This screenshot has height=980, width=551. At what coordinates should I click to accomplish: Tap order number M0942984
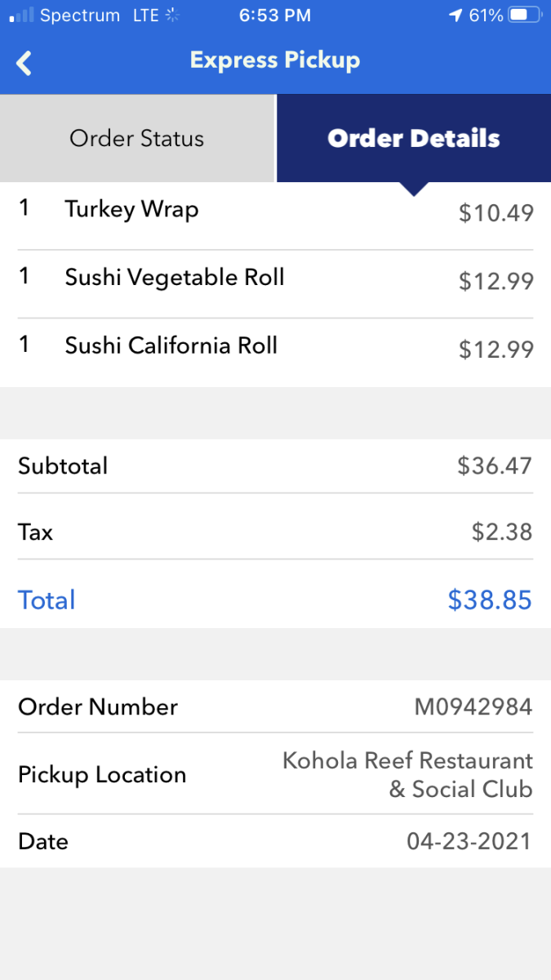473,707
